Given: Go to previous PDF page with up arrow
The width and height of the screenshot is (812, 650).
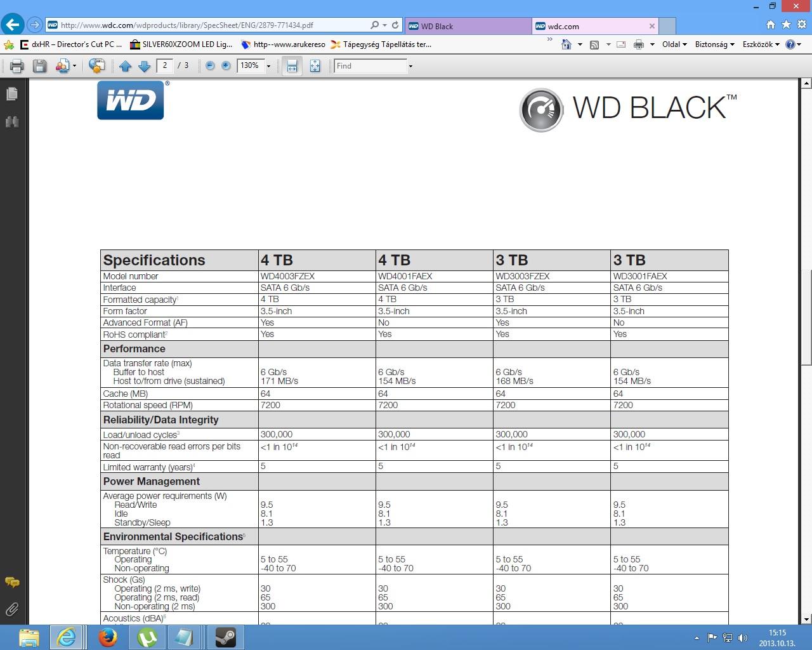Looking at the screenshot, I should point(125,66).
